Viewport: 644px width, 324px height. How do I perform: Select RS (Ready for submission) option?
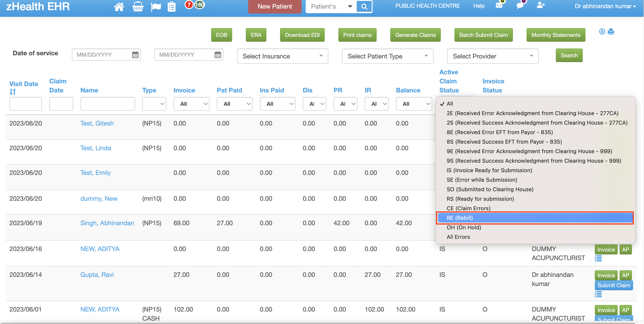535,199
